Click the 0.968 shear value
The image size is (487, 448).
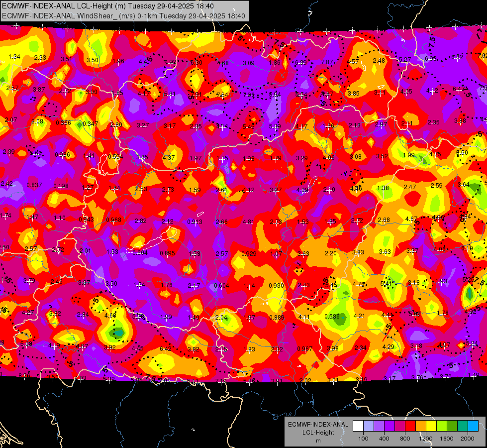[x=114, y=220]
